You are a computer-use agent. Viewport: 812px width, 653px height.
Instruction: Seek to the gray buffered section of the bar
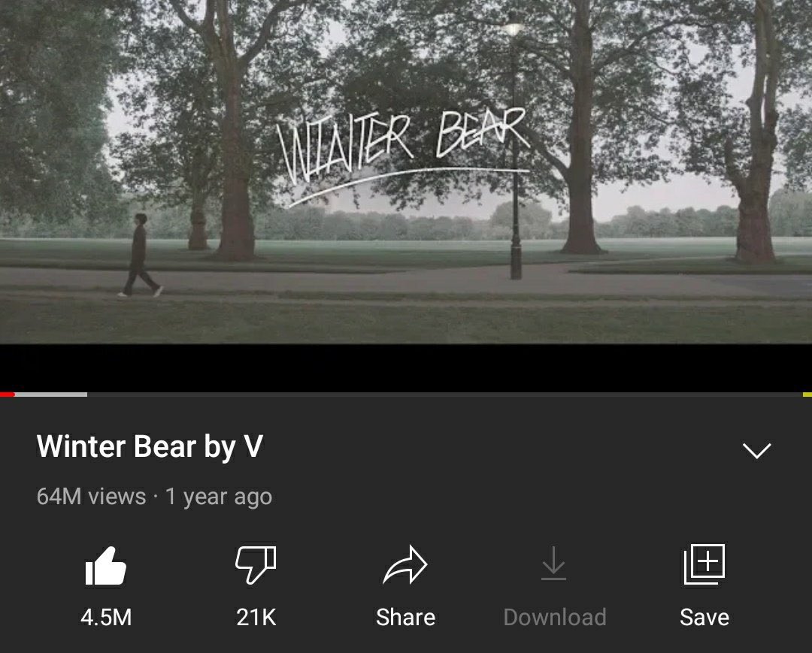coord(51,395)
